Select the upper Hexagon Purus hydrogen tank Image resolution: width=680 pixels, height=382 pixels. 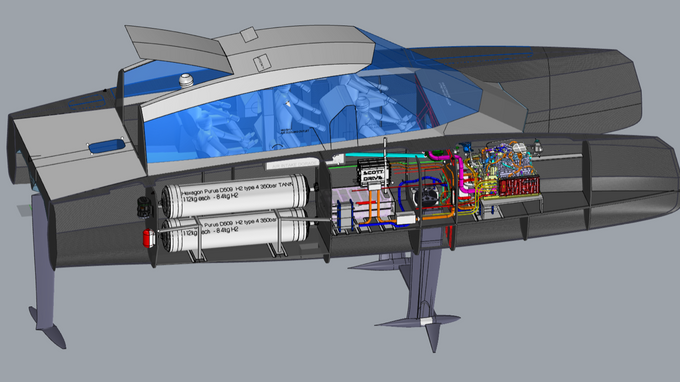coord(235,195)
